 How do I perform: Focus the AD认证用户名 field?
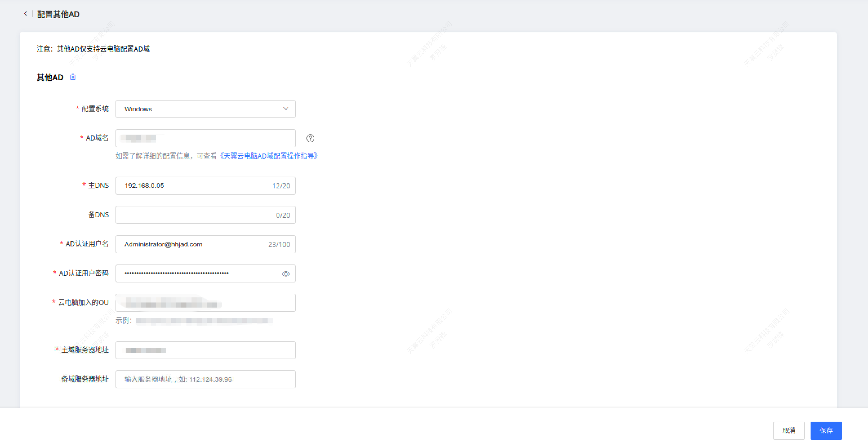[x=205, y=244]
